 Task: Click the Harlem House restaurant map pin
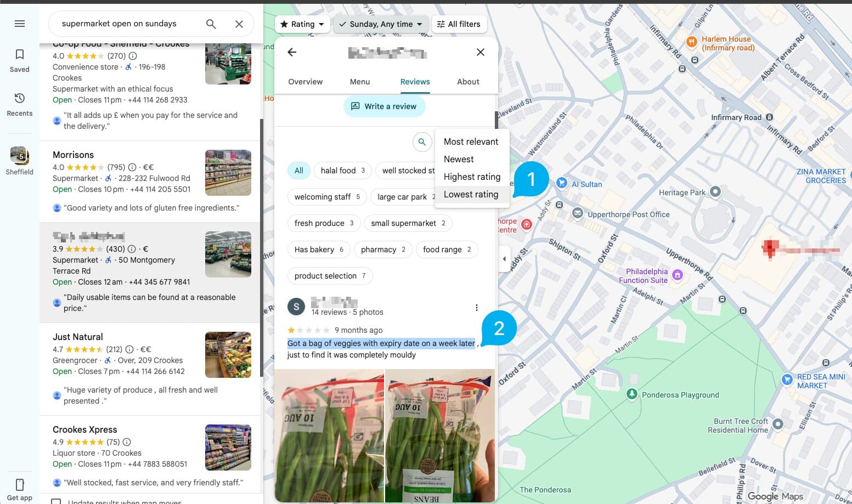[x=692, y=42]
